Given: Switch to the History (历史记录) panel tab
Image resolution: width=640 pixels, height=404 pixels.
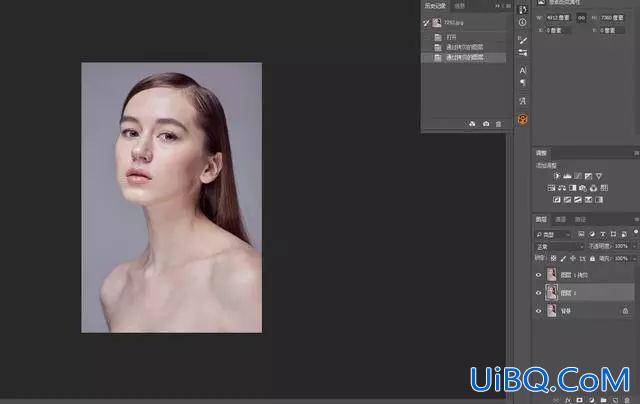Looking at the screenshot, I should (435, 6).
